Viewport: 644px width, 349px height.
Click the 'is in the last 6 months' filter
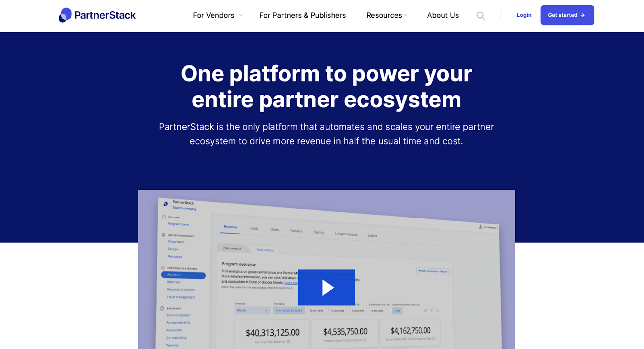289,310
